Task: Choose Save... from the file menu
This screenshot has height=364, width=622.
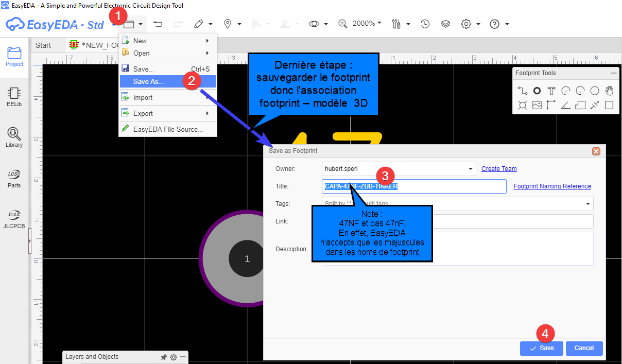Action: click(x=168, y=69)
